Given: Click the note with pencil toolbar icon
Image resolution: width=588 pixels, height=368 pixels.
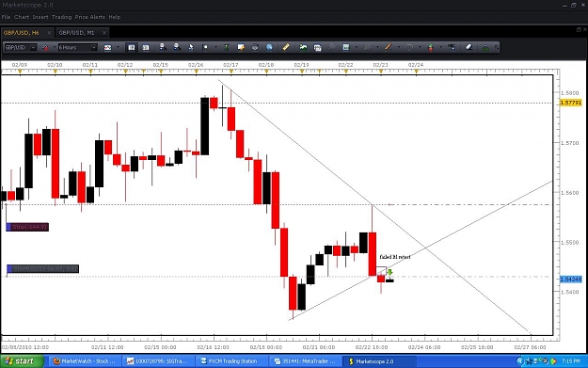Looking at the screenshot, I should [241, 47].
